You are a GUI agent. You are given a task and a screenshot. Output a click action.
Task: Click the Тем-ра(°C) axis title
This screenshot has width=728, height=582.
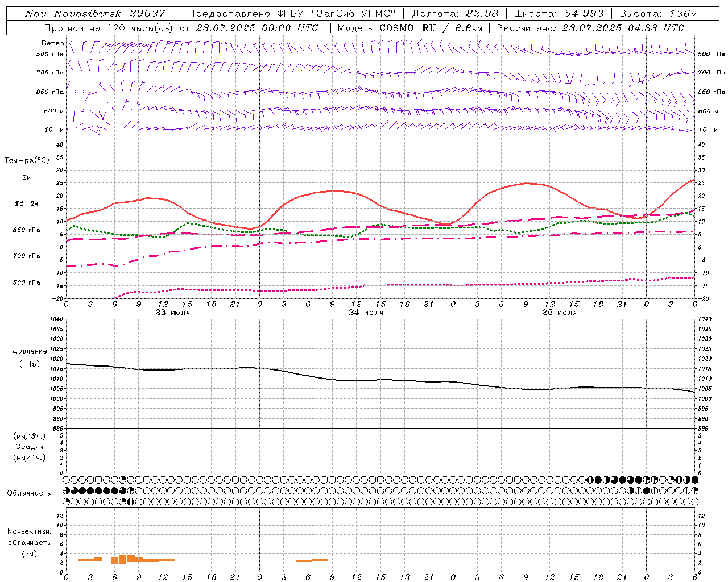27,161
